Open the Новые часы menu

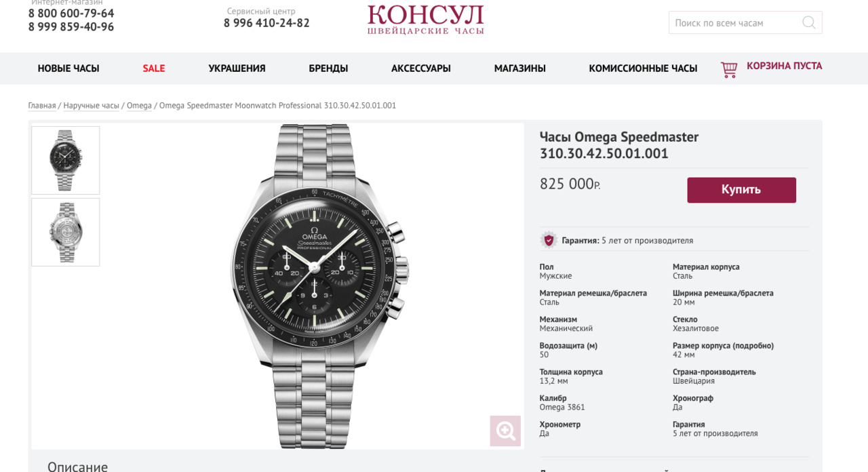68,68
